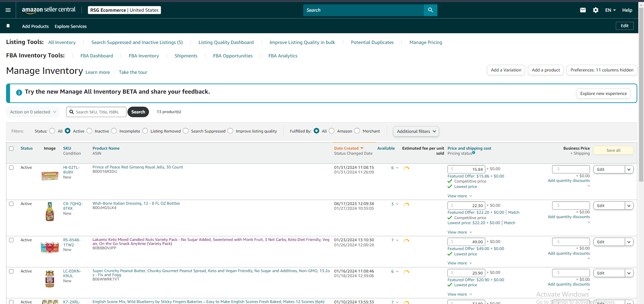Image resolution: width=644 pixels, height=304 pixels.
Task: Expand available quantity chevron for Lakanto Nuts
Action: click(x=397, y=240)
